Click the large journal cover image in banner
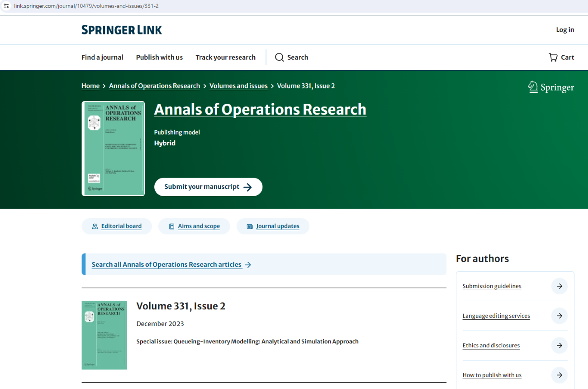This screenshot has height=389, width=588. coord(113,149)
